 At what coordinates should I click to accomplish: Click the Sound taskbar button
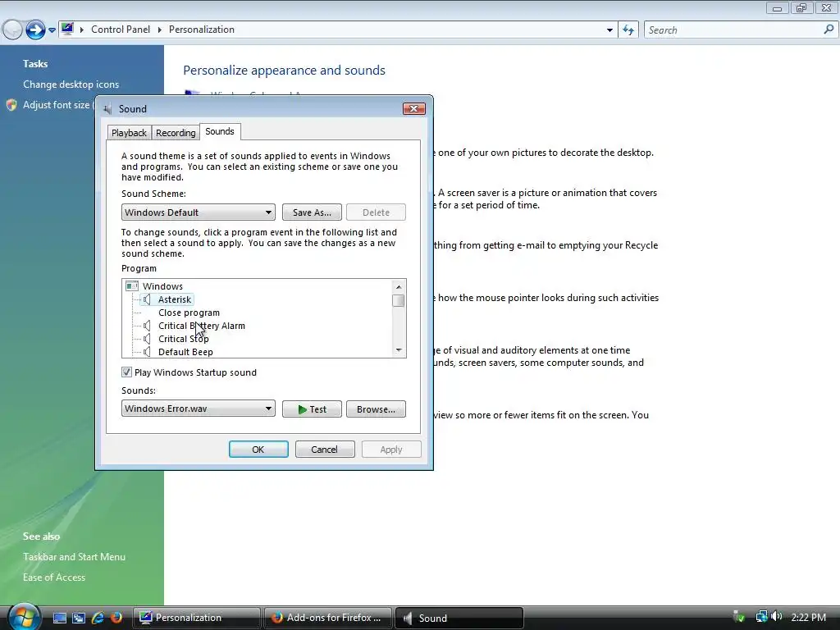pyautogui.click(x=459, y=618)
